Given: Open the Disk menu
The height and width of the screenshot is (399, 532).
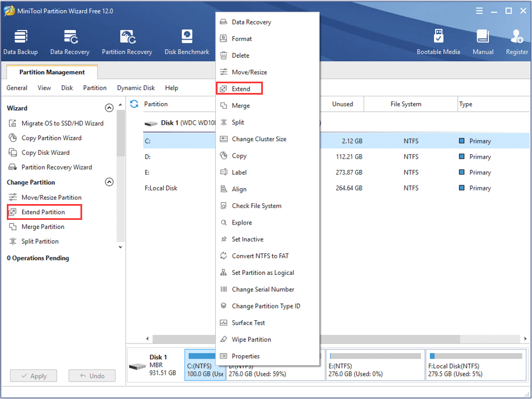Looking at the screenshot, I should tap(67, 88).
